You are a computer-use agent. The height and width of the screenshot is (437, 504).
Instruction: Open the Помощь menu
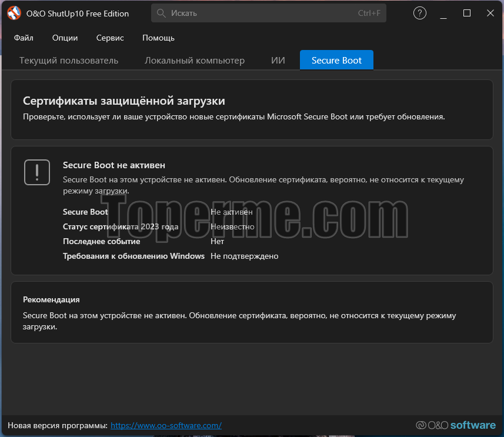[x=158, y=38]
